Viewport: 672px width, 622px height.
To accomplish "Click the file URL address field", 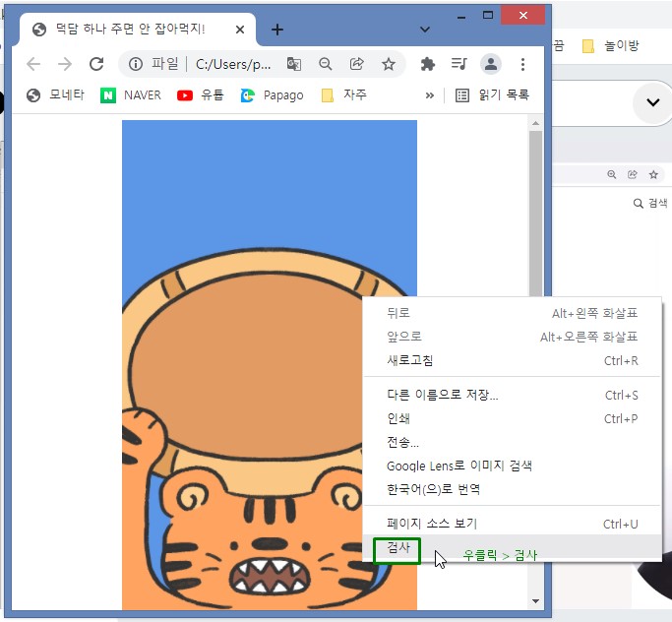I will coord(233,64).
